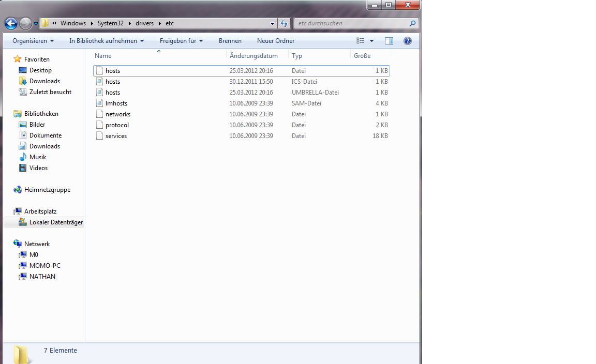The width and height of the screenshot is (596, 364).
Task: Select the MOMO-PC network computer
Action: coord(44,266)
